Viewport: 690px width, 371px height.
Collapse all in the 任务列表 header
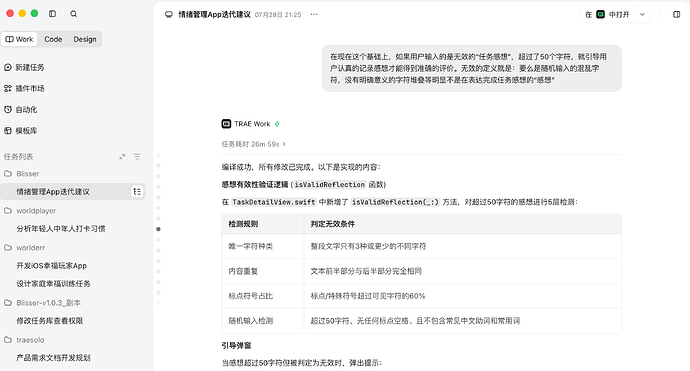122,157
